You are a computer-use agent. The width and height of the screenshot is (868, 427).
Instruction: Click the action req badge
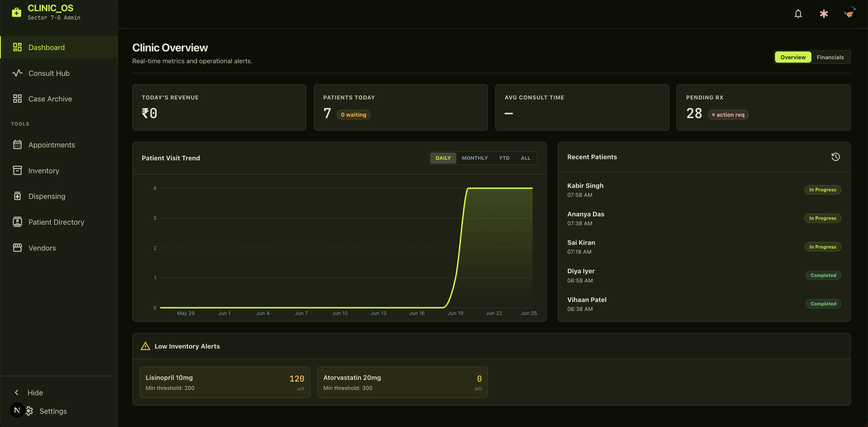pyautogui.click(x=728, y=115)
